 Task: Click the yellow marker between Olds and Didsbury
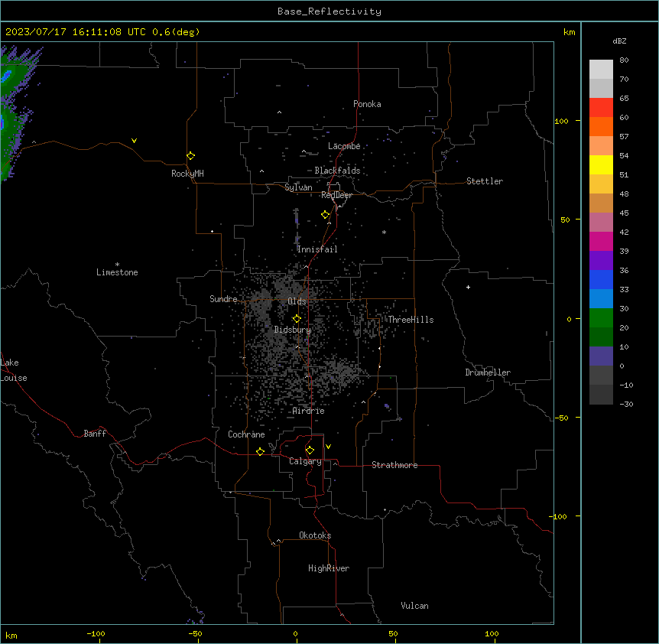click(x=297, y=319)
